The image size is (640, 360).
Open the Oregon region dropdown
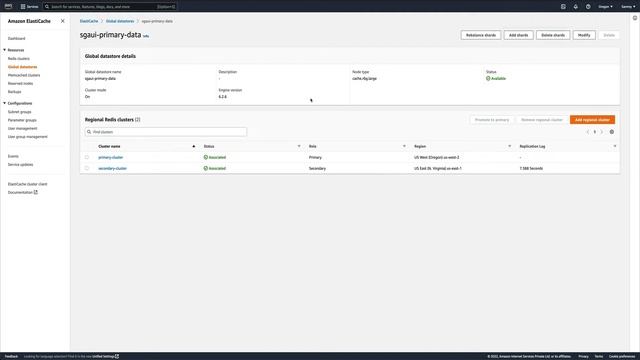[x=605, y=7]
